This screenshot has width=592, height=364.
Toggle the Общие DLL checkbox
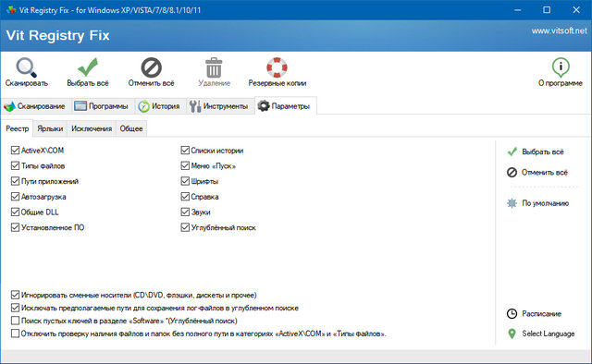pos(15,212)
